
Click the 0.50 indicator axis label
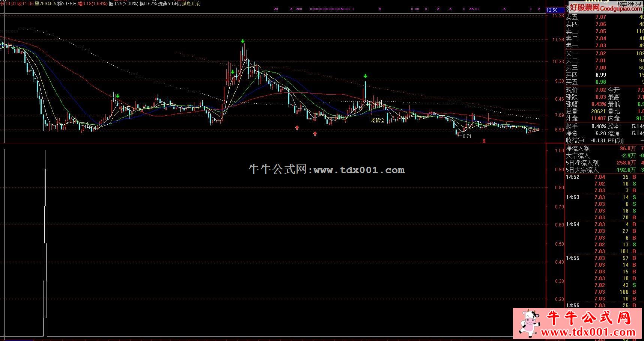tap(560, 244)
